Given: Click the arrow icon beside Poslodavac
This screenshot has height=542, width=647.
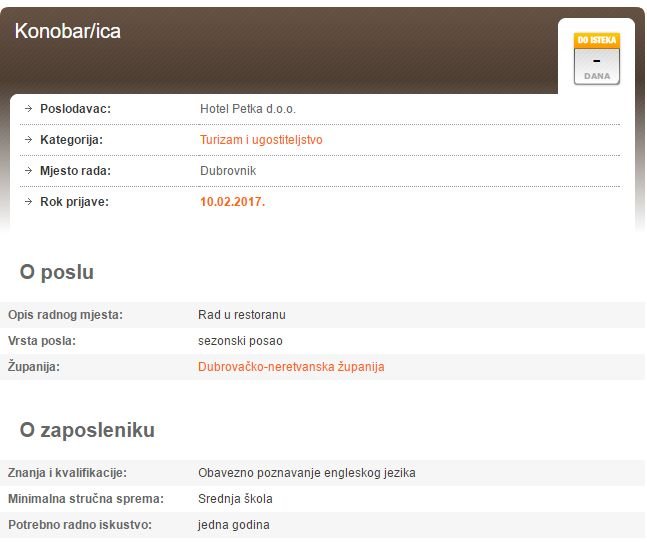Looking at the screenshot, I should pos(28,109).
